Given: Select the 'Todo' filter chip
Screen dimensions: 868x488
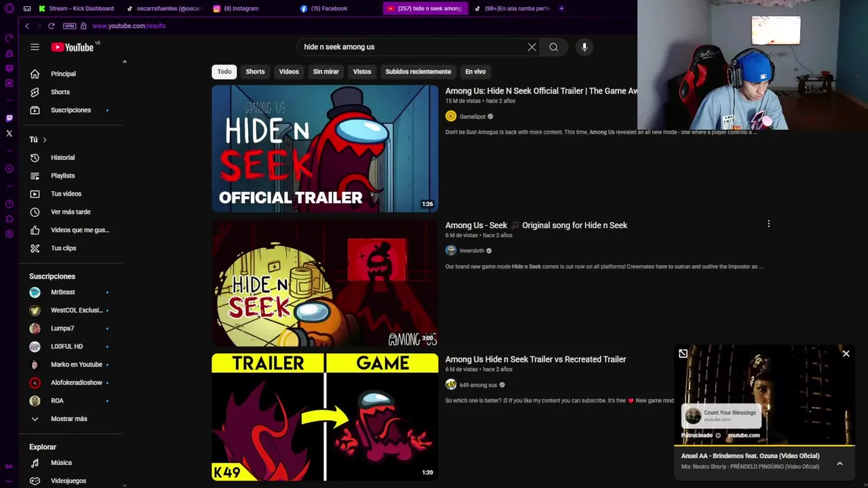Looking at the screenshot, I should click(x=224, y=72).
